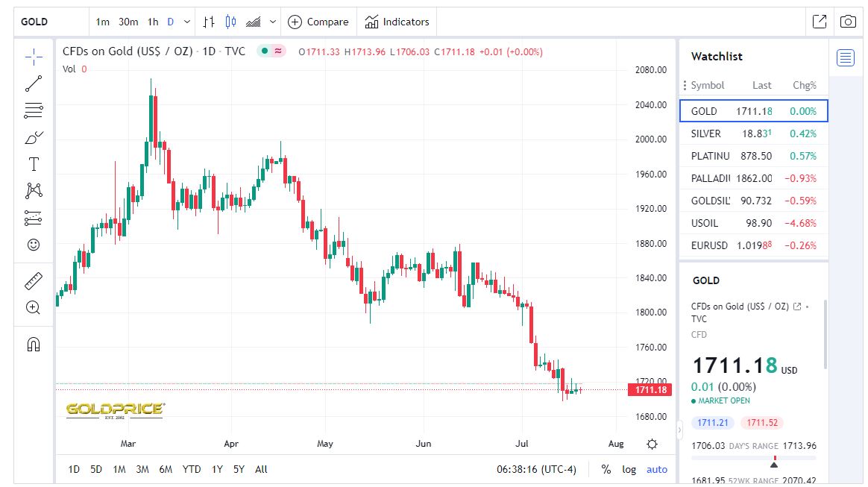Open the Indicators dialog
Screen dimensions: 868x487
(x=397, y=22)
